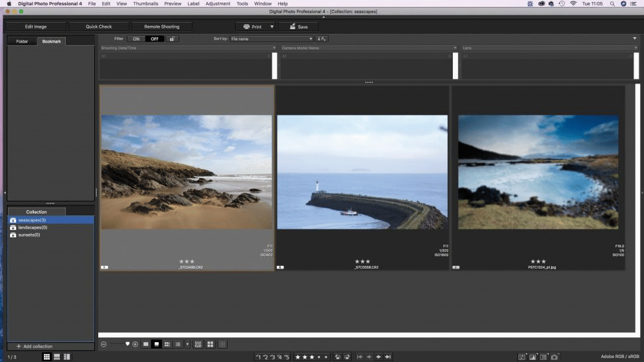This screenshot has width=644, height=362.
Task: Click the thumbnail zoom-in plus icon
Action: [x=135, y=344]
